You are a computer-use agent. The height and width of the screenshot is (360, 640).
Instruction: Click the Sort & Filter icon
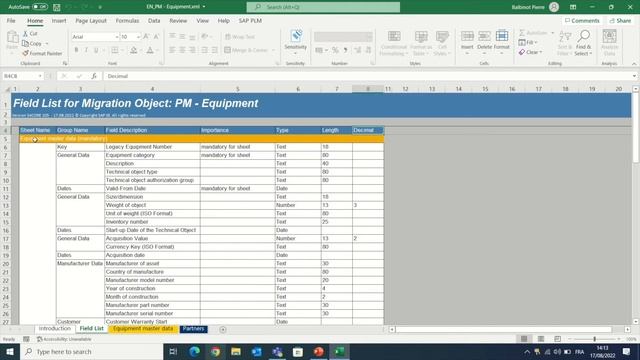point(565,37)
